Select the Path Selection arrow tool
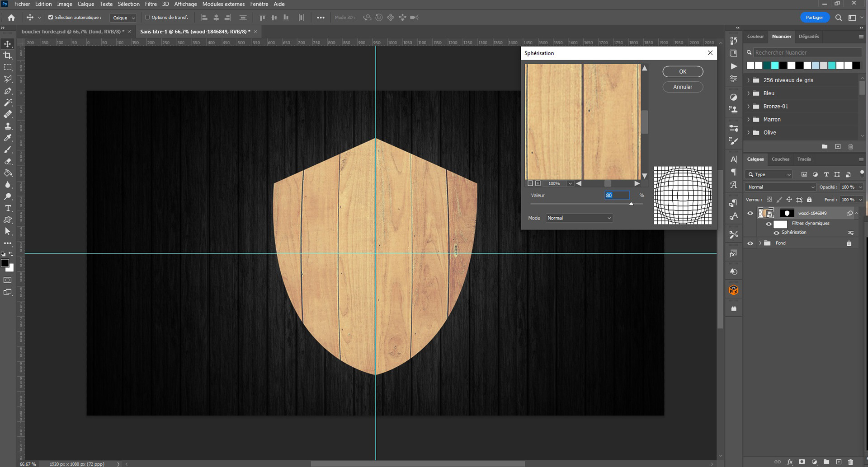Viewport: 868px width, 467px height. [x=8, y=232]
